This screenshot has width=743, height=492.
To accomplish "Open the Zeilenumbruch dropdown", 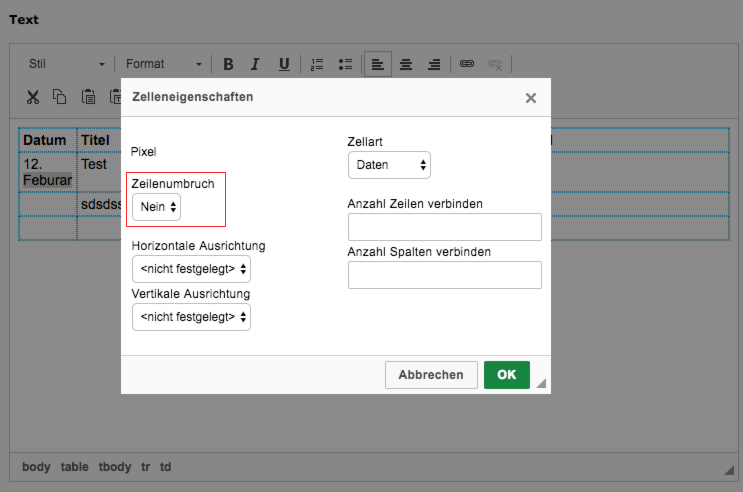I will pyautogui.click(x=156, y=207).
